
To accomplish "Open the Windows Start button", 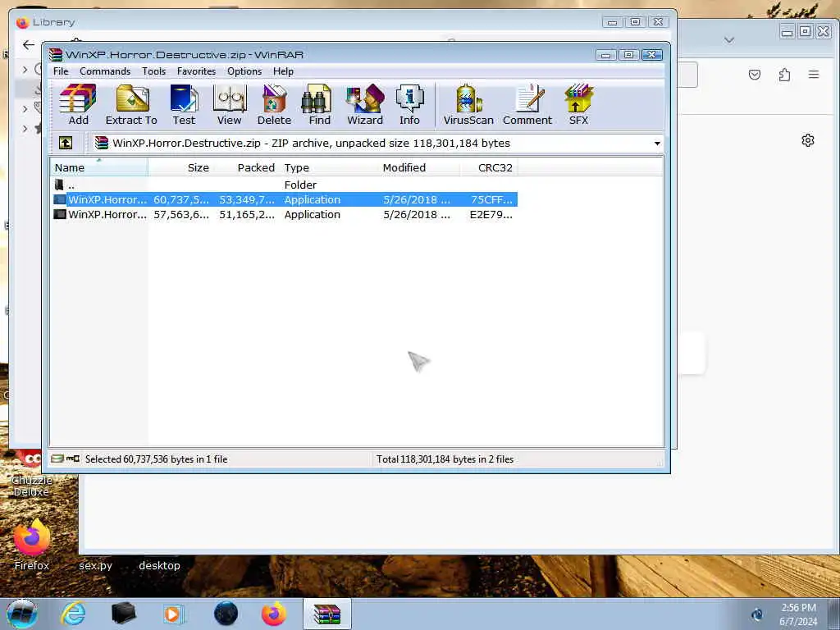I will point(22,614).
